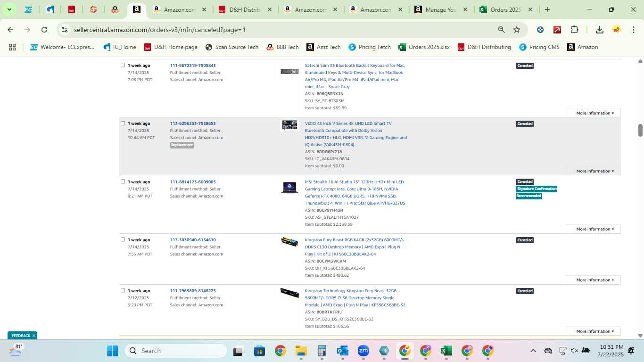The image size is (644, 362).
Task: Close the Orders 2025 tab
Action: click(530, 9)
